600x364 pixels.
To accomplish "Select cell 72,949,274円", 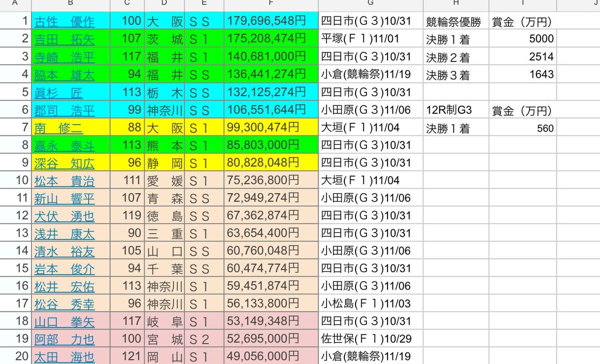I will (271, 198).
